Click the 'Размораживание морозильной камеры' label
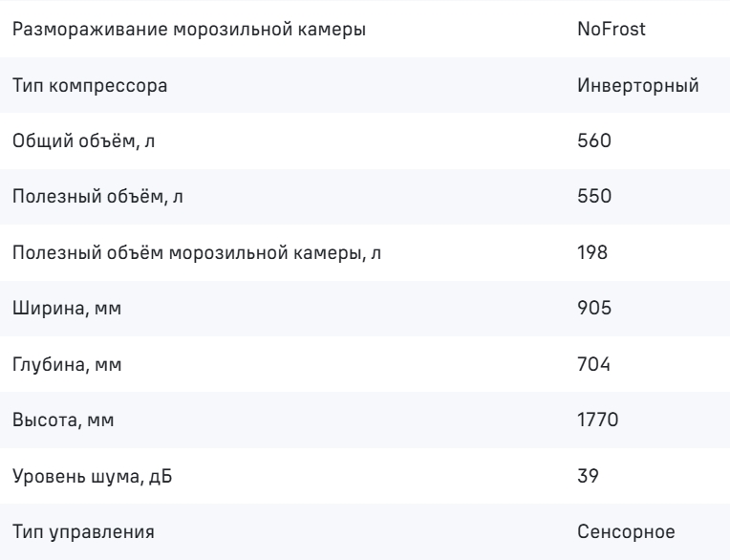Viewport: 730px width, 560px height. click(189, 30)
